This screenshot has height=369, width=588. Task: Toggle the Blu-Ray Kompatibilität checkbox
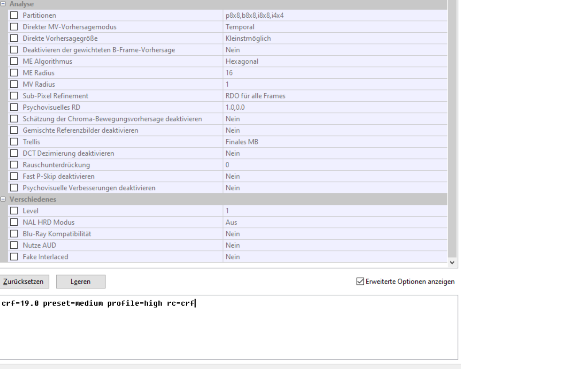point(14,234)
